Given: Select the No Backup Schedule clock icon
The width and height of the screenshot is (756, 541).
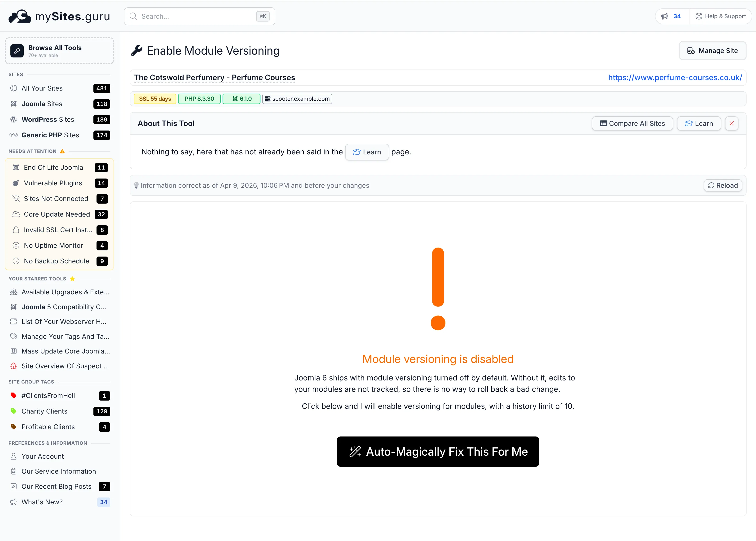Looking at the screenshot, I should [16, 261].
